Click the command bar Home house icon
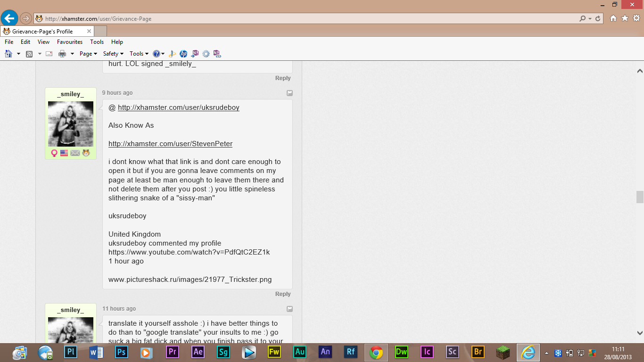The width and height of the screenshot is (644, 362). click(x=8, y=54)
